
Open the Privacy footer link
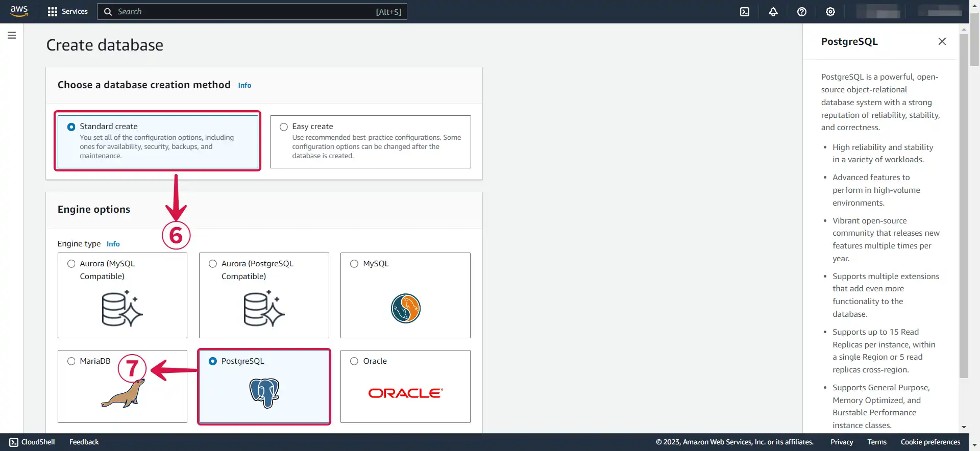[x=842, y=442]
